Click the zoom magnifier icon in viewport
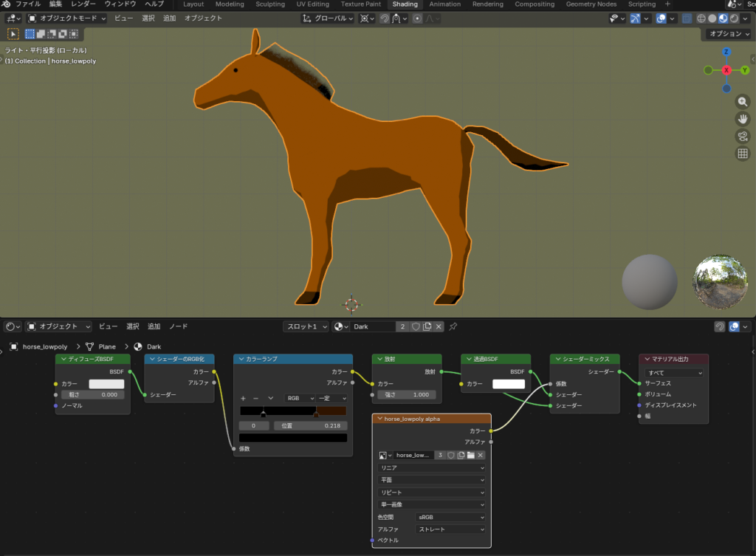This screenshot has height=556, width=756. click(743, 102)
